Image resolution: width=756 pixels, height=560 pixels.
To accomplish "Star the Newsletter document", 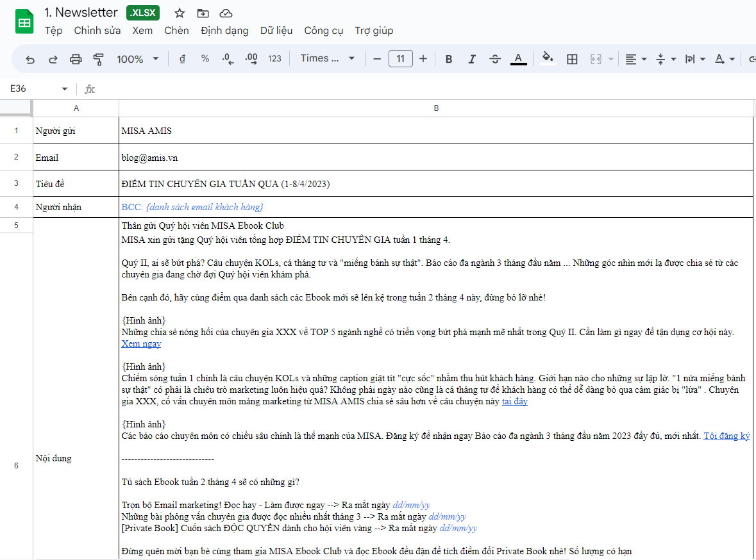I will pos(180,13).
